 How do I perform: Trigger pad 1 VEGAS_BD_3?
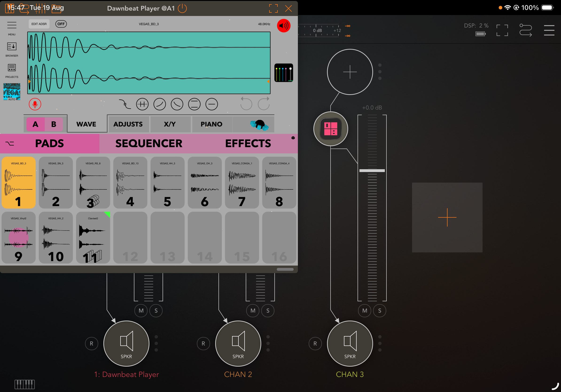19,183
